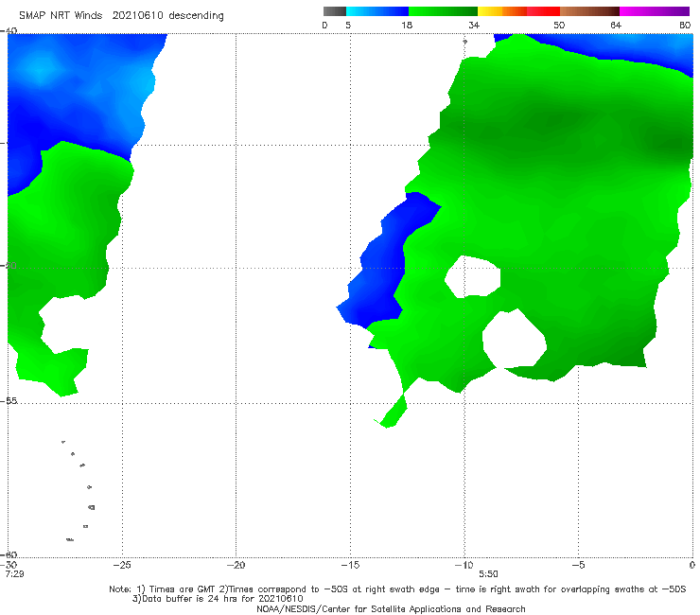
Task: Click the red segment of the color bar
Action: 543,11
